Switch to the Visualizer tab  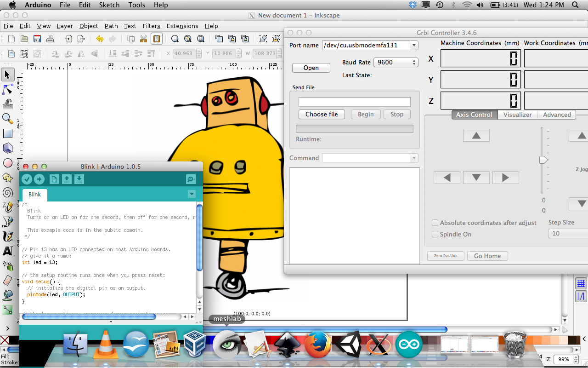(x=518, y=115)
